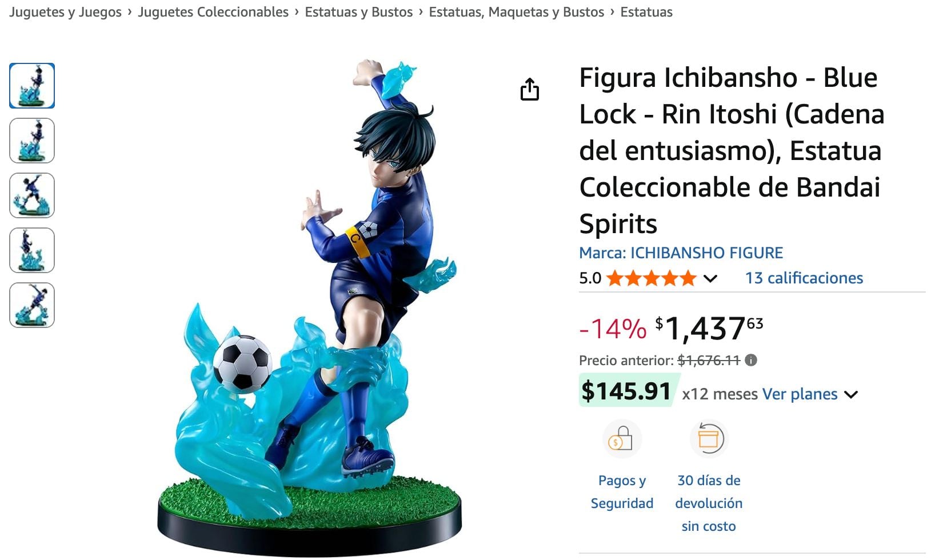943x560 pixels.
Task: Go to Juguetes y Juegos breadcrumb
Action: click(x=65, y=12)
